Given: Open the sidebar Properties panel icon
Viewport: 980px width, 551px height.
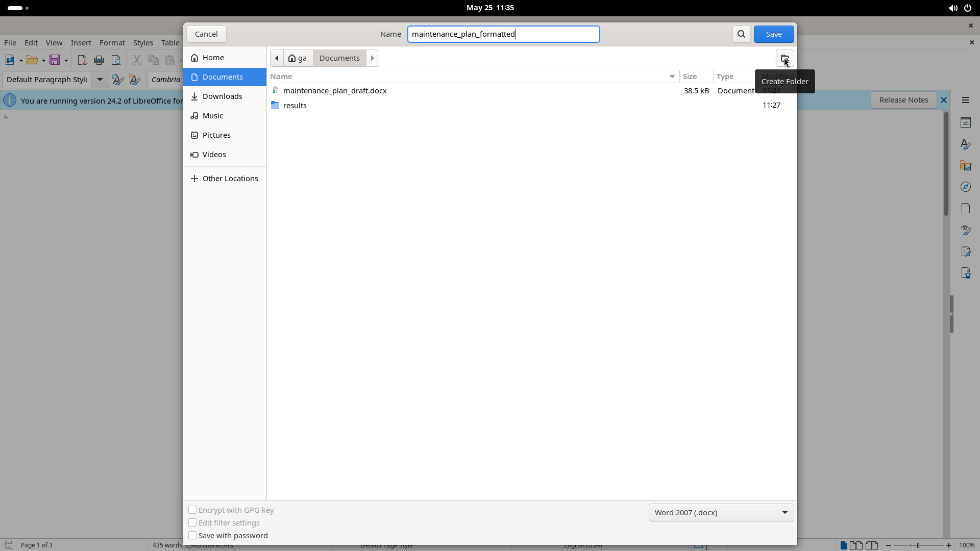Looking at the screenshot, I should [965, 122].
